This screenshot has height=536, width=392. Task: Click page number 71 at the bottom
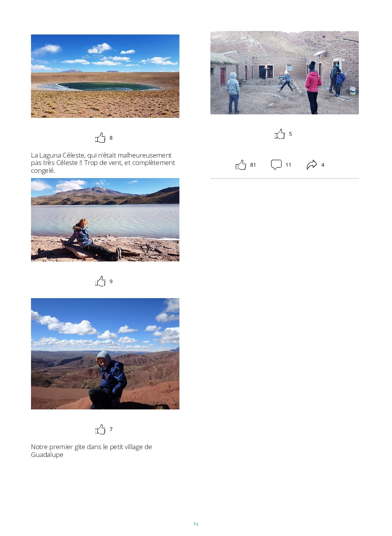click(196, 524)
